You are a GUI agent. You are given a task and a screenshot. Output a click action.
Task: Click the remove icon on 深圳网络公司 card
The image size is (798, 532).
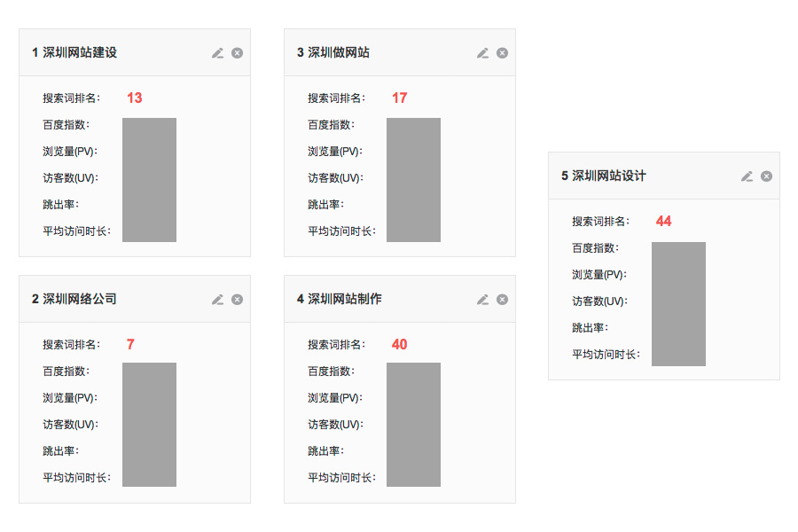pyautogui.click(x=236, y=299)
